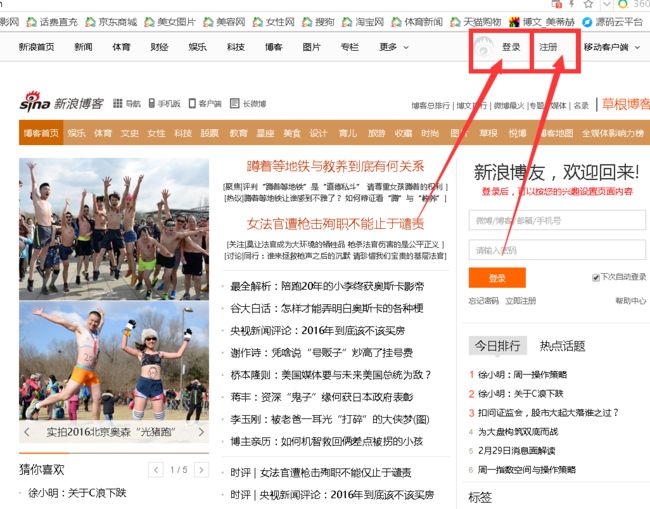Open 博客 in top navigation
The width and height of the screenshot is (650, 509).
point(274,47)
